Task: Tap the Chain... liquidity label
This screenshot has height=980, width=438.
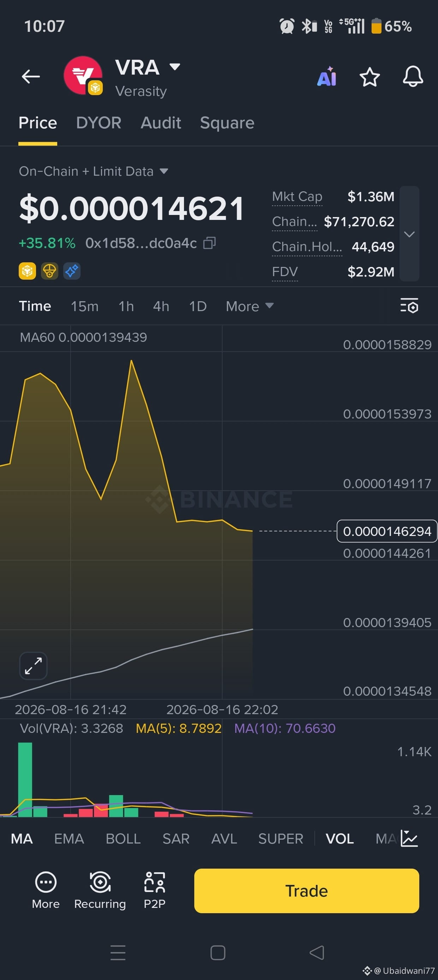Action: (x=295, y=222)
